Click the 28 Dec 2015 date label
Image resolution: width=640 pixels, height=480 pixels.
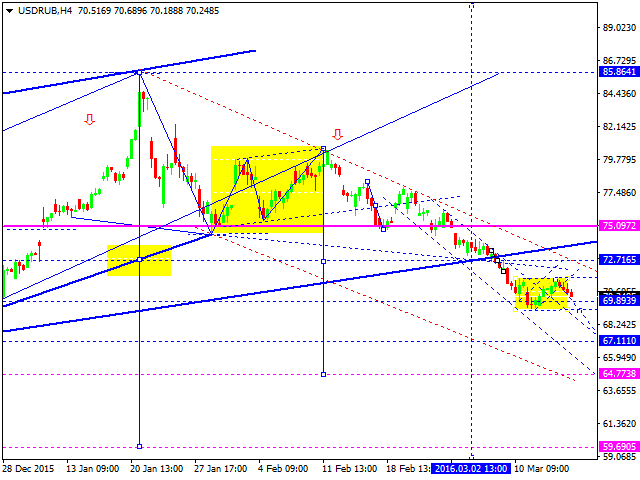33,468
